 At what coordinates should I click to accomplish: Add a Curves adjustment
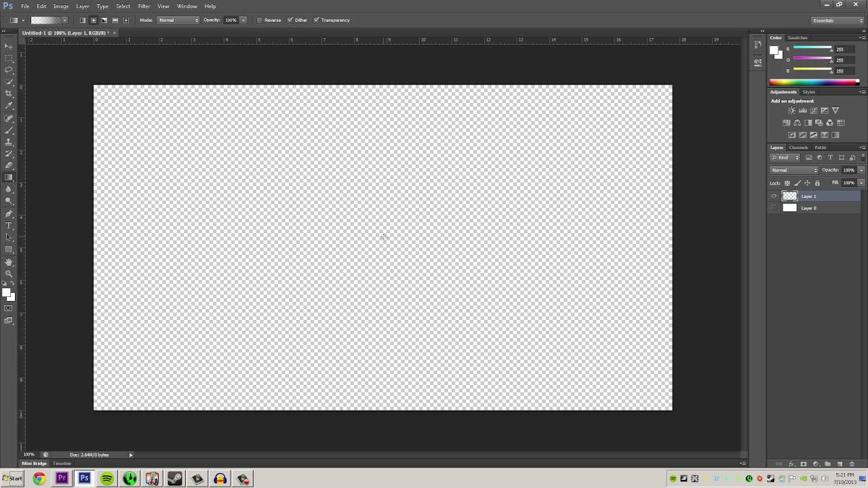coord(814,110)
